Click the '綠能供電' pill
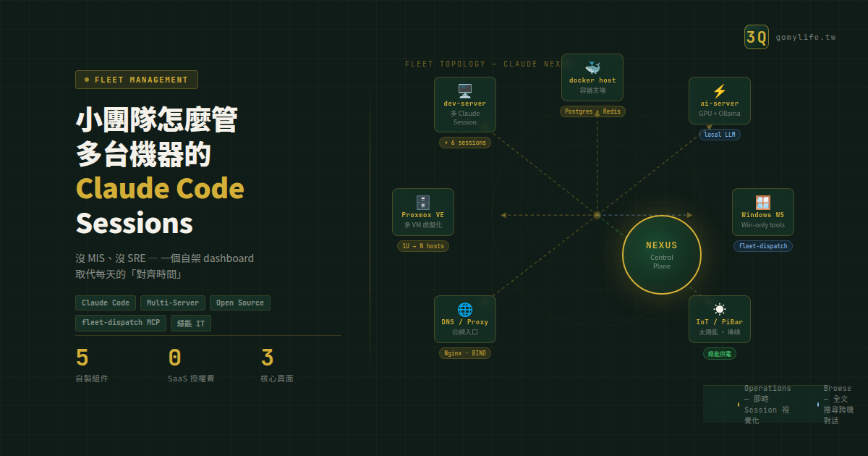The height and width of the screenshot is (456, 868). pos(720,354)
